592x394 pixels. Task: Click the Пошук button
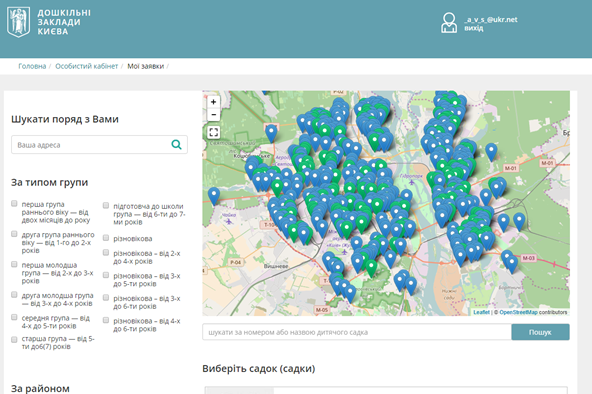pos(540,332)
